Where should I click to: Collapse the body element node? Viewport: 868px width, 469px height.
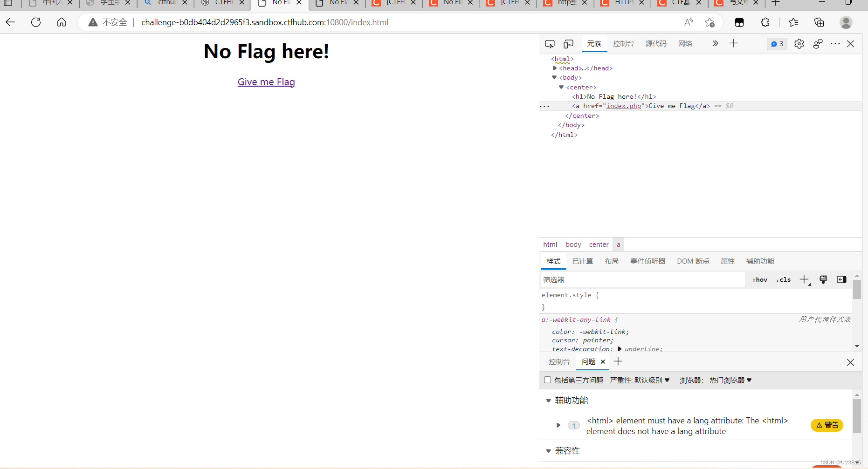(x=554, y=77)
